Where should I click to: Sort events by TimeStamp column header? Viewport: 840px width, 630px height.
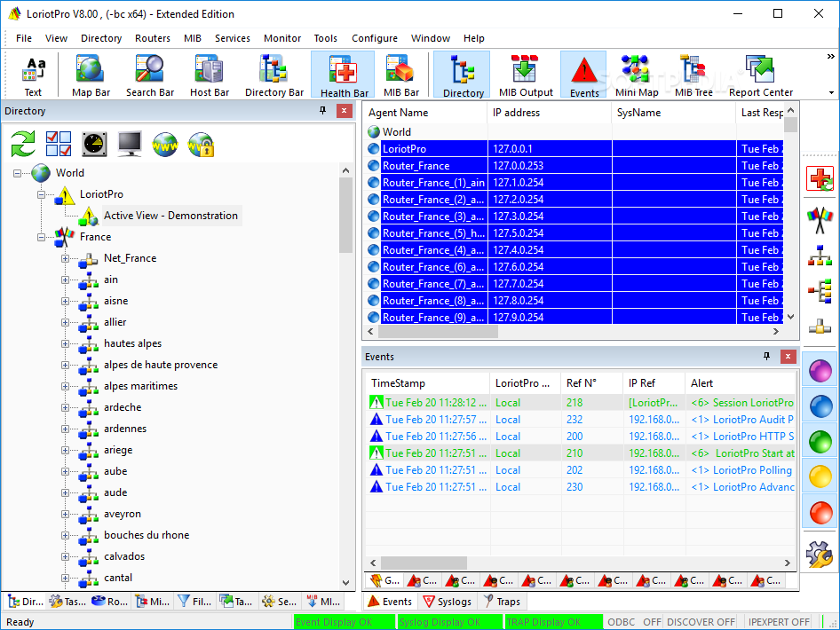tap(428, 383)
